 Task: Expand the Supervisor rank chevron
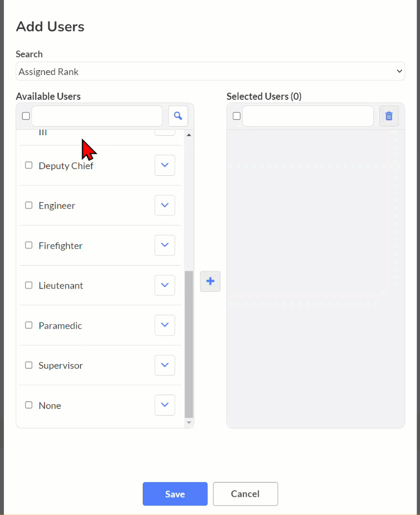(165, 365)
